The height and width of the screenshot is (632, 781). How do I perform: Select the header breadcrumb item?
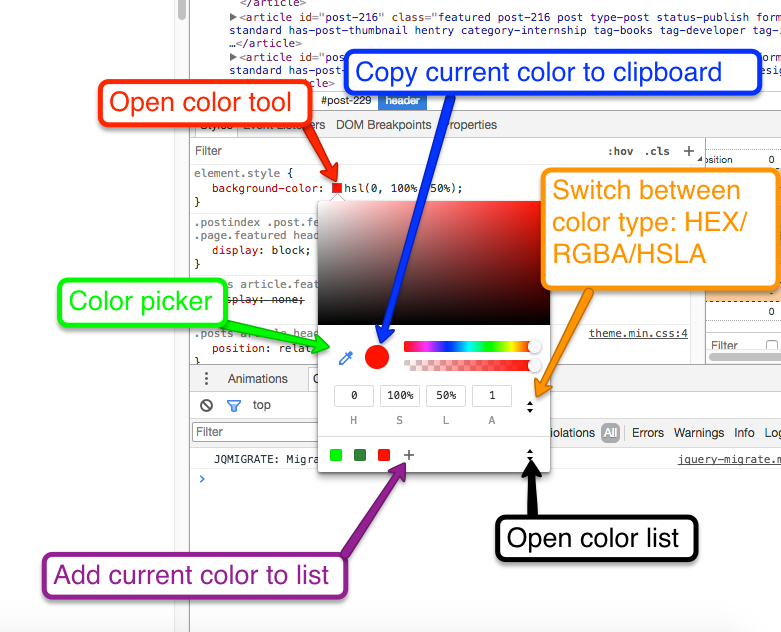click(402, 101)
